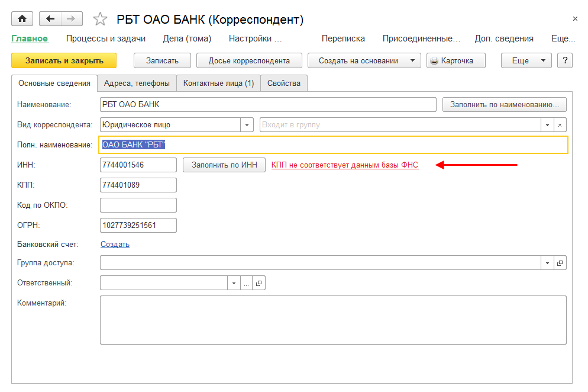
Task: Switch to Основные сведения tab
Action: [54, 83]
